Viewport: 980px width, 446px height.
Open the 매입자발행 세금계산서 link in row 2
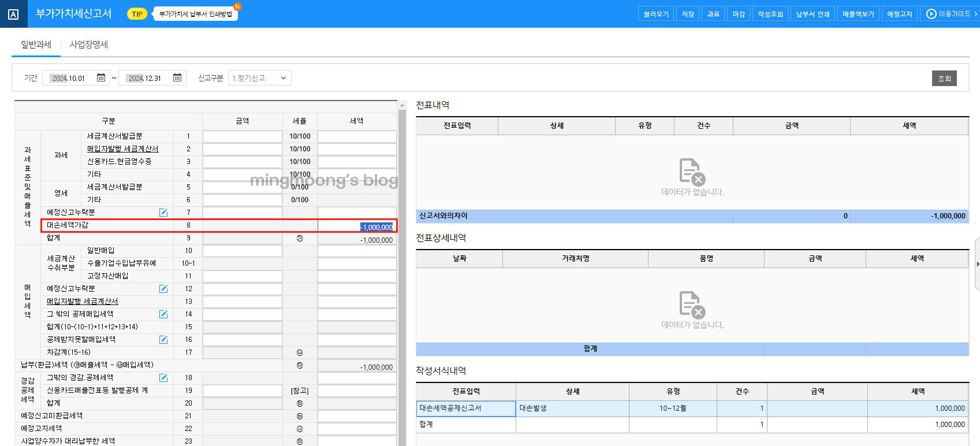pyautogui.click(x=122, y=149)
